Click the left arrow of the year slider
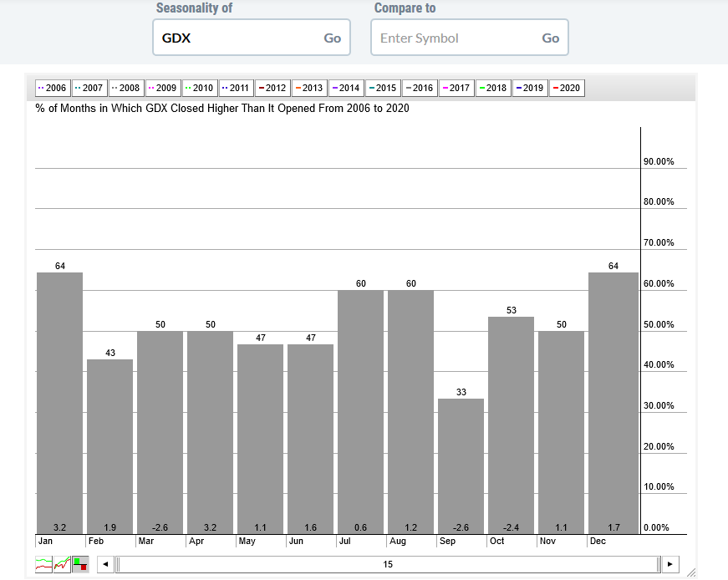This screenshot has height=580, width=728. click(x=105, y=564)
